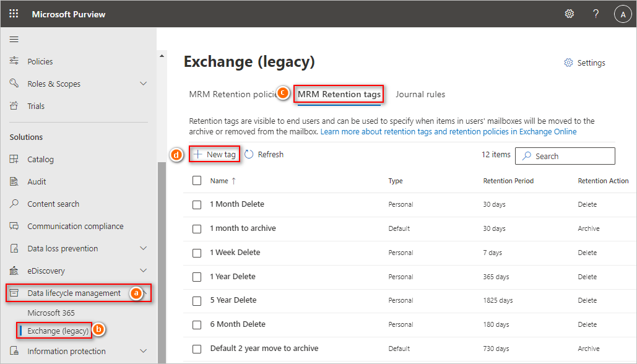Click the Data loss prevention icon

14,248
